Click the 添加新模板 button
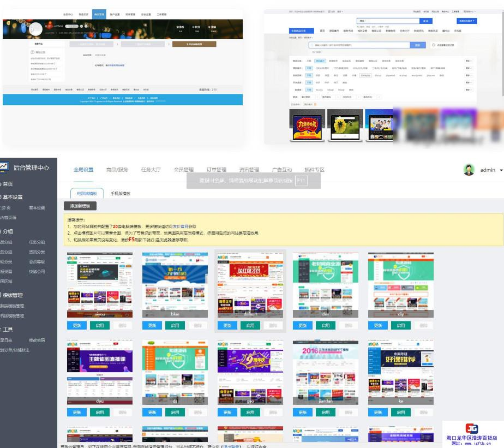 point(80,206)
